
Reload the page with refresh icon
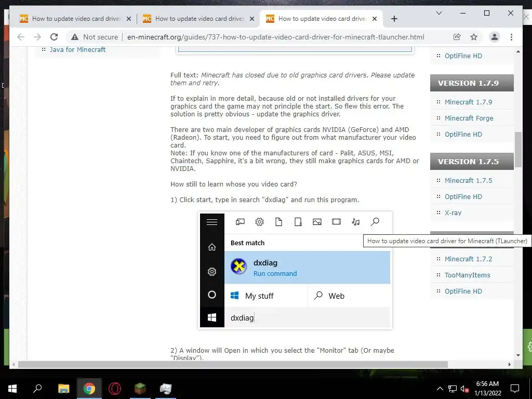[x=54, y=37]
